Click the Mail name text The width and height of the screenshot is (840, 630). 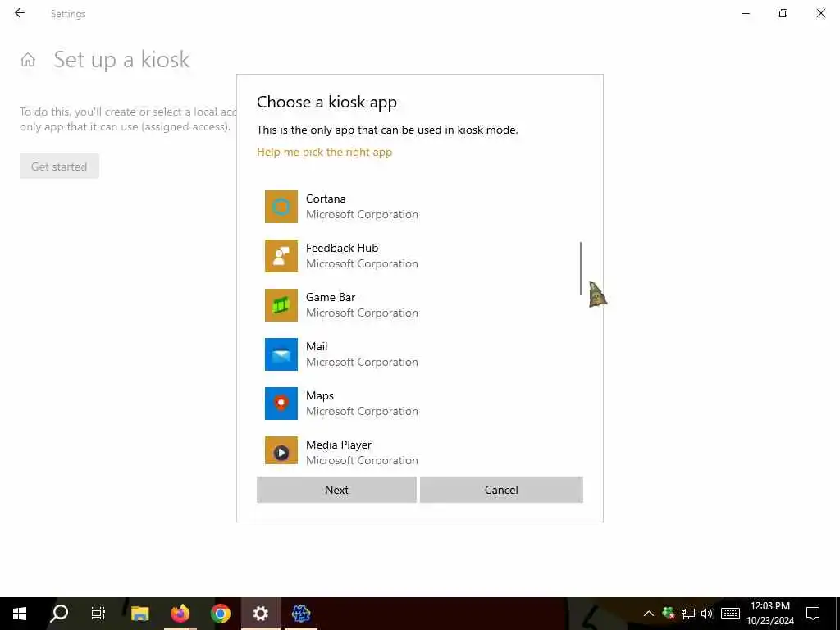pyautogui.click(x=317, y=347)
